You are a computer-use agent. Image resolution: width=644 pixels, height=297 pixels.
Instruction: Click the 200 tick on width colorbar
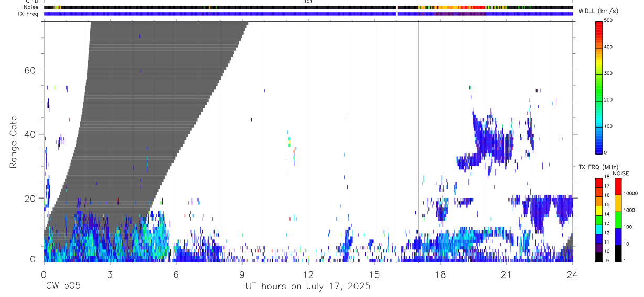[x=609, y=100]
